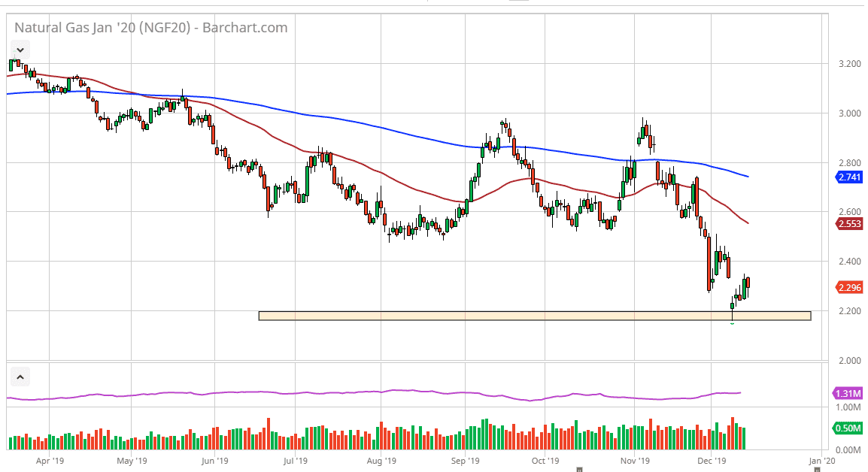This screenshot has width=868, height=472.
Task: Click the Oct '19 date axis label
Action: coord(545,461)
